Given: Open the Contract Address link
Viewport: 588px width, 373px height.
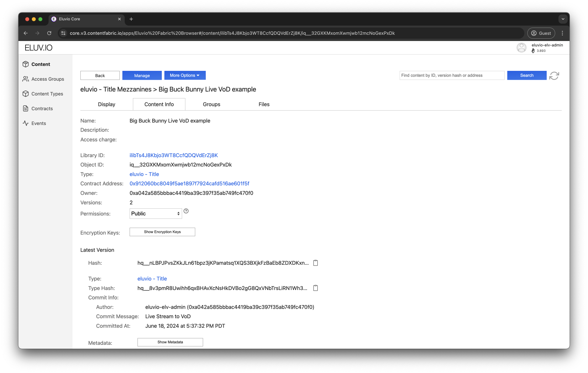Looking at the screenshot, I should [x=189, y=183].
